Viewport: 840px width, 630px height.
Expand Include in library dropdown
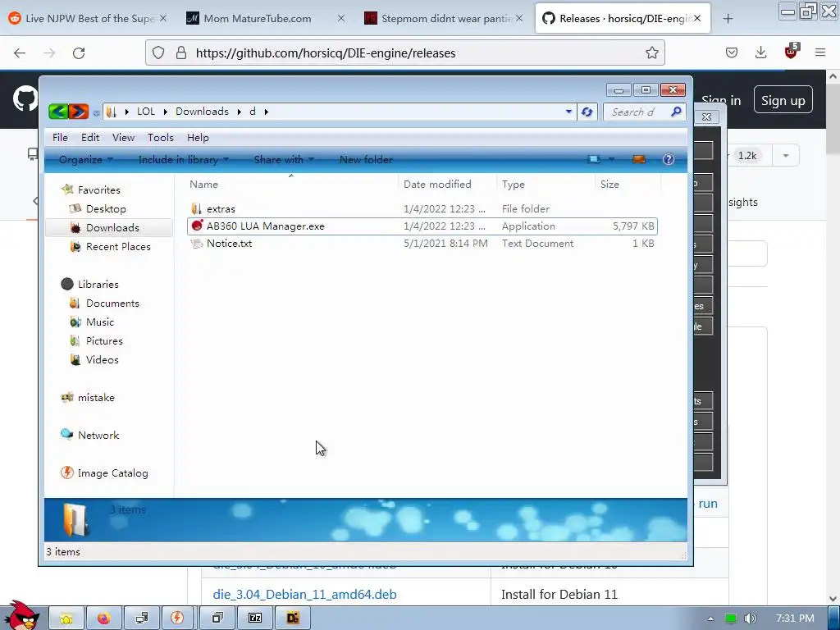(183, 160)
